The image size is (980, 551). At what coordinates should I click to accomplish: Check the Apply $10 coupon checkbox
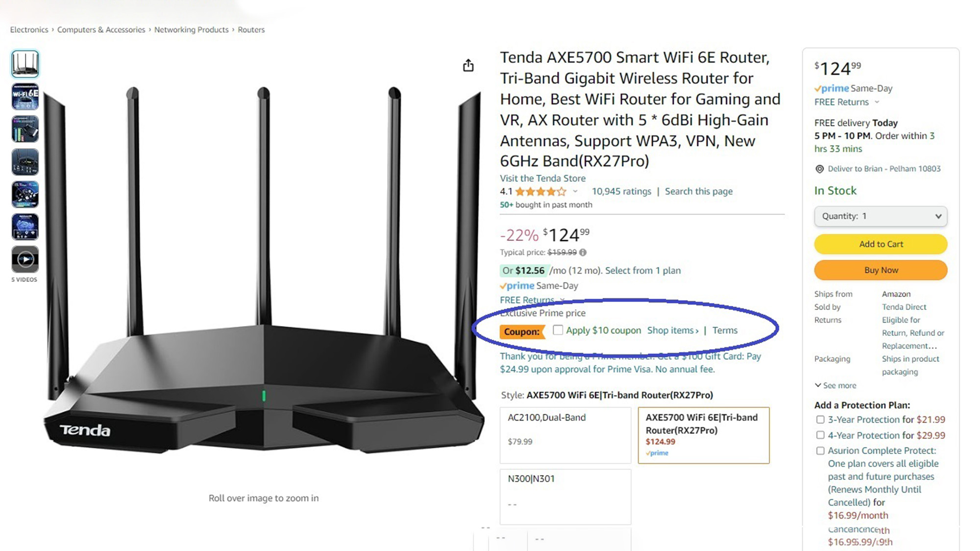[558, 330]
